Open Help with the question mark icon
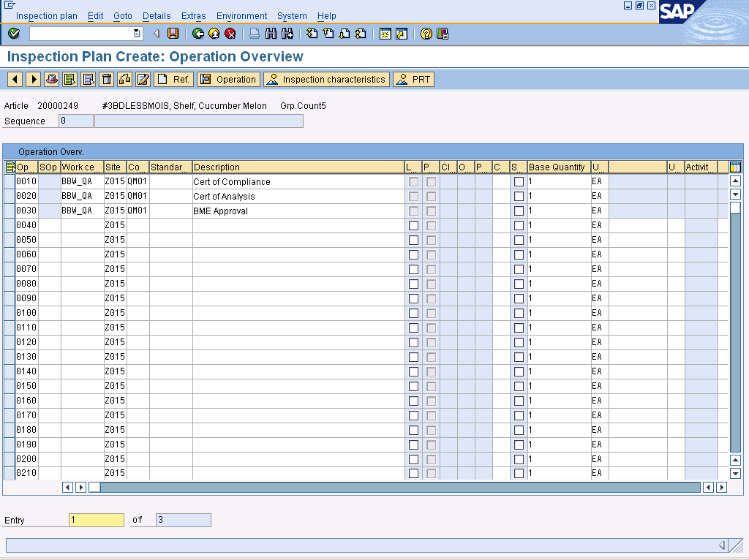The height and width of the screenshot is (560, 749). (x=426, y=34)
